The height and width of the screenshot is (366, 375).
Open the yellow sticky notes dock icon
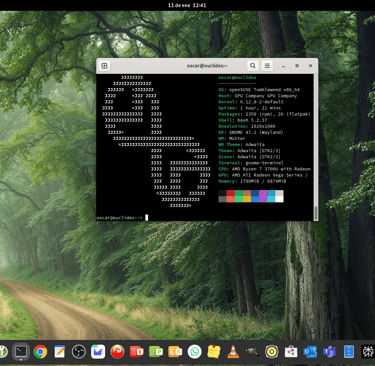[214, 351]
